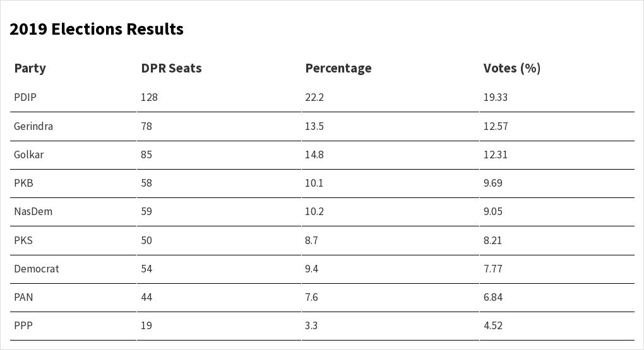Viewport: 644px width, 350px height.
Task: Select the PKS party cell
Action: click(23, 240)
